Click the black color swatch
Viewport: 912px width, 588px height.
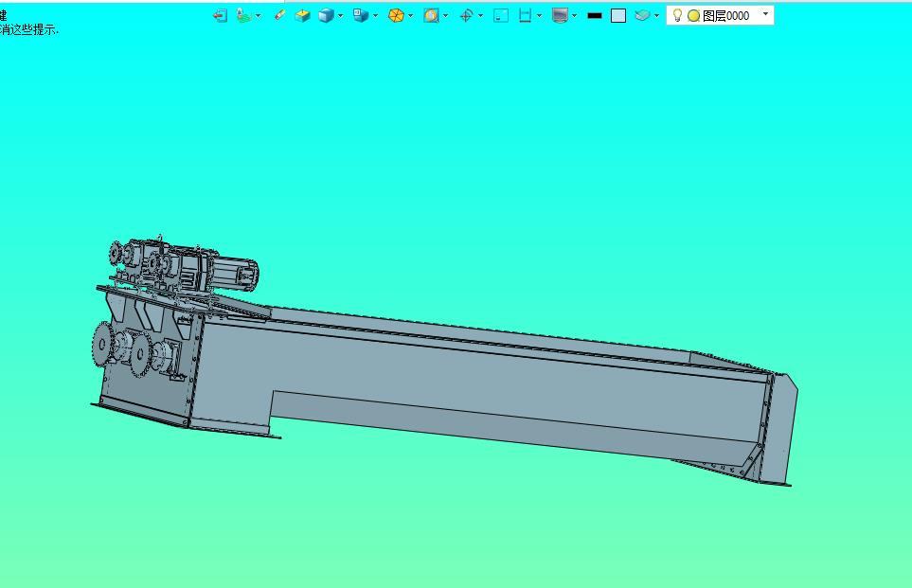pos(595,15)
